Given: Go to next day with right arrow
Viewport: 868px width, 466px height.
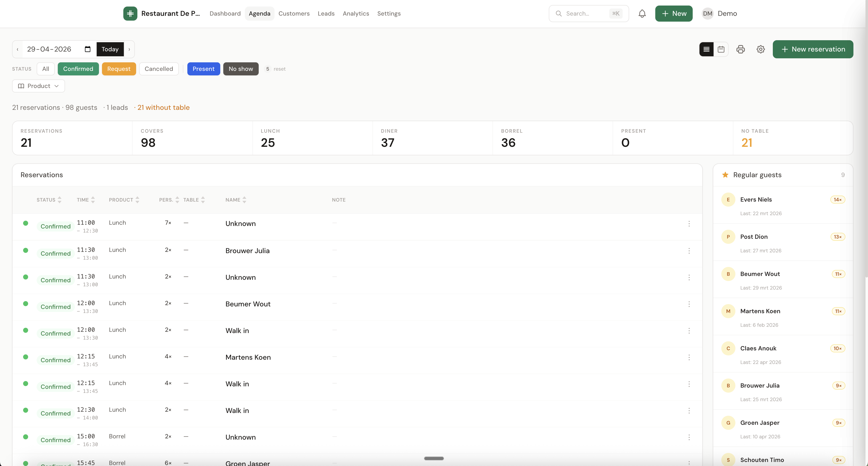Looking at the screenshot, I should point(129,49).
